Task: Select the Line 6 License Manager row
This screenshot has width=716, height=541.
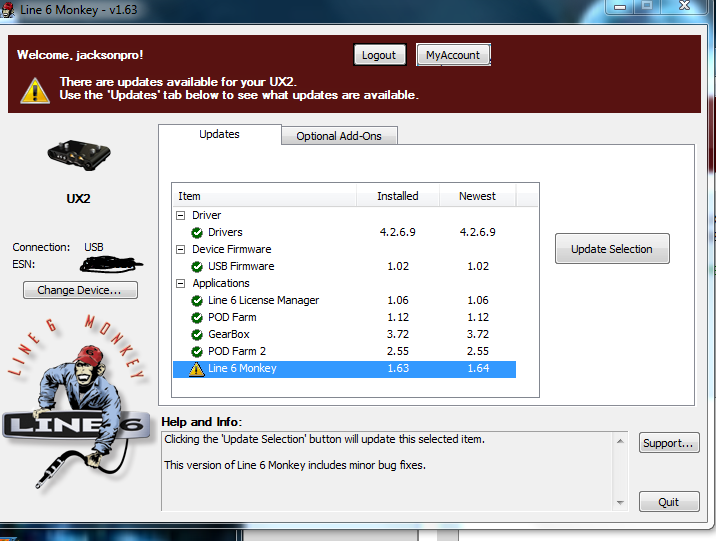Action: (x=263, y=300)
